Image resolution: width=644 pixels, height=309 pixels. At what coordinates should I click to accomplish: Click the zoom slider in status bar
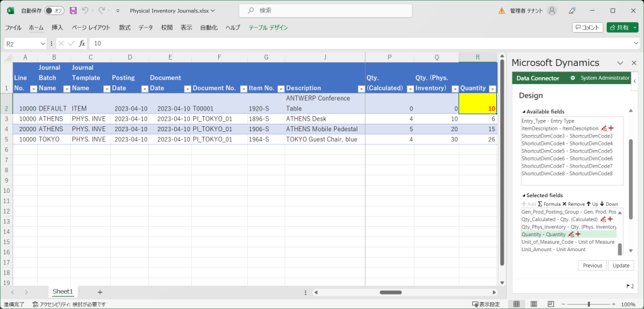(588, 304)
